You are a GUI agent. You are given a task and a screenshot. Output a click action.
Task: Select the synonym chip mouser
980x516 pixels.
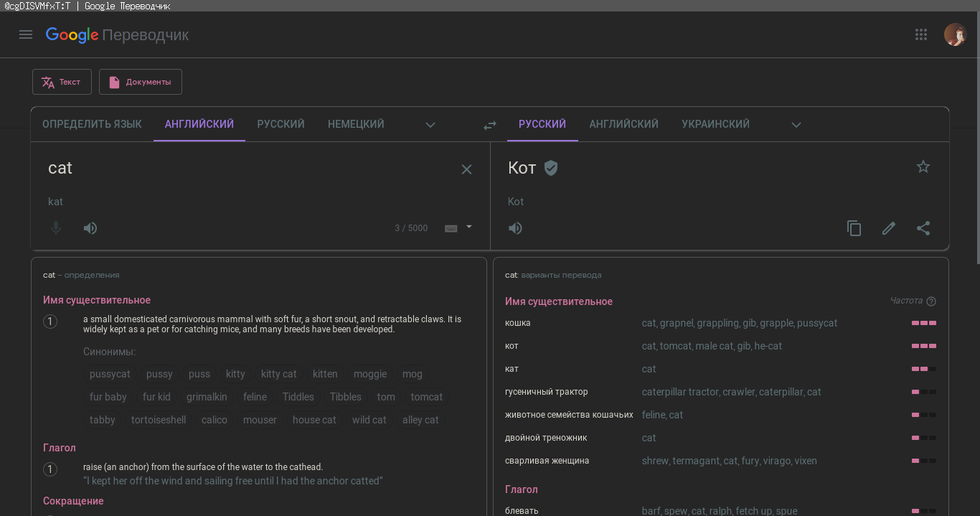tap(260, 420)
